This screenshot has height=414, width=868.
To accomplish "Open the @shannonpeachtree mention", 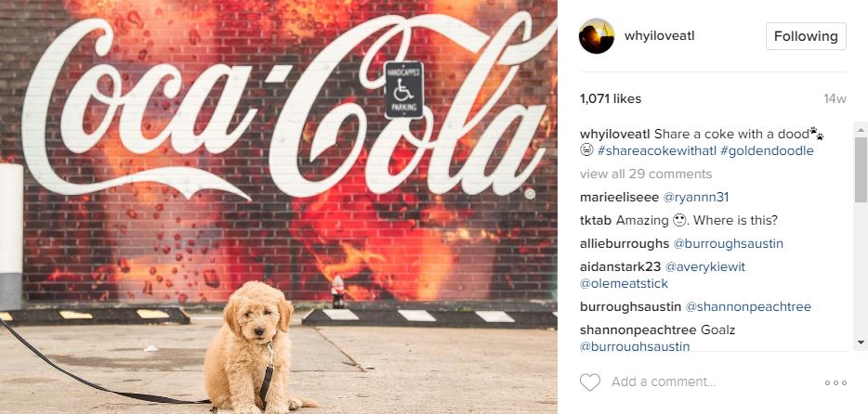I will click(748, 306).
